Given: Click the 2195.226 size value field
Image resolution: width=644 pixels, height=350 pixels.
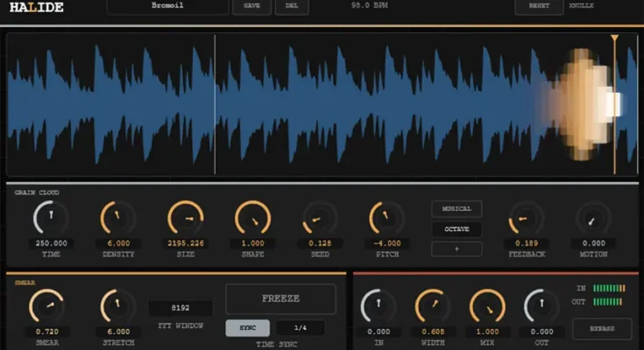Looking at the screenshot, I should (186, 243).
